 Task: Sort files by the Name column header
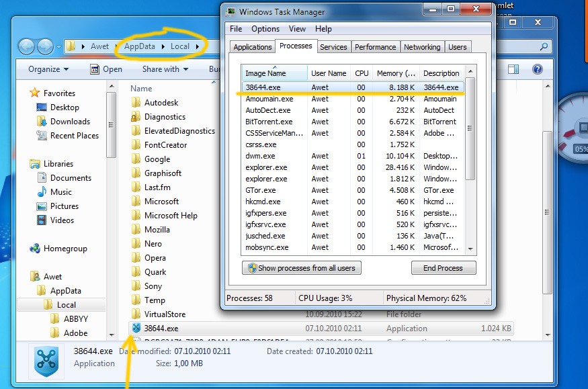(141, 89)
